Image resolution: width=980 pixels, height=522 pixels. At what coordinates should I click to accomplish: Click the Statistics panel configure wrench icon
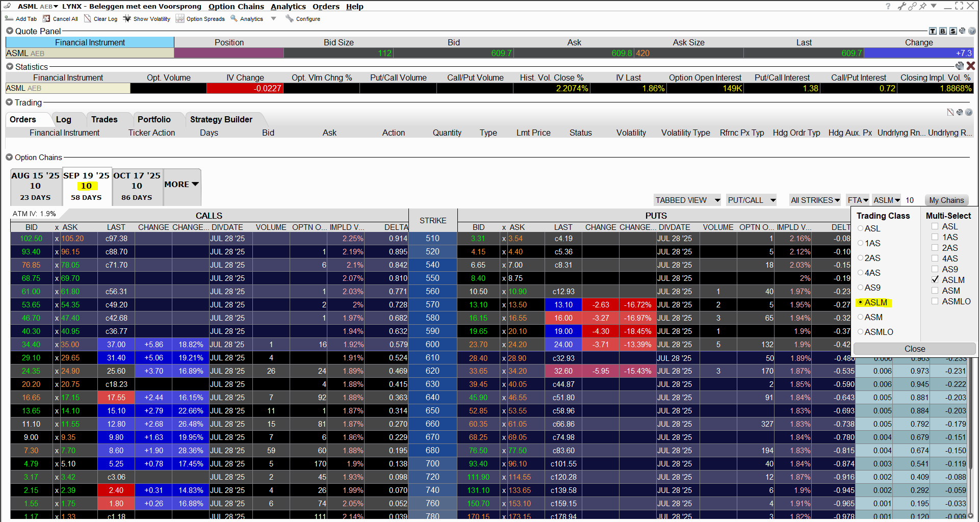(x=960, y=66)
